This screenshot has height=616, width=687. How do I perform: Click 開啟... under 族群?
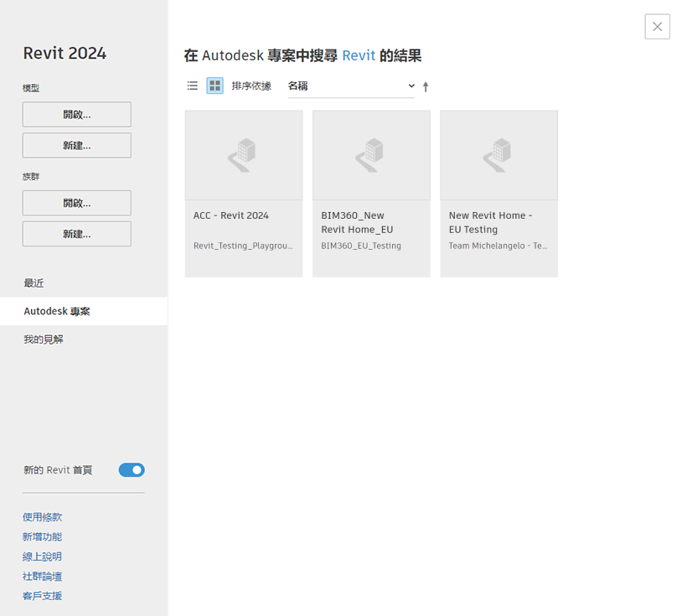77,203
